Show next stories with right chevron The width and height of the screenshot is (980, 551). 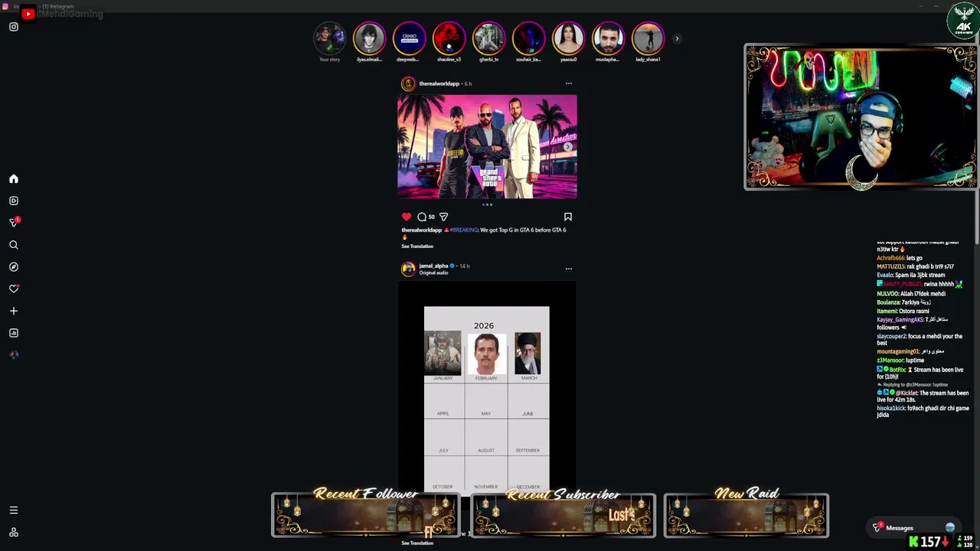coord(676,38)
